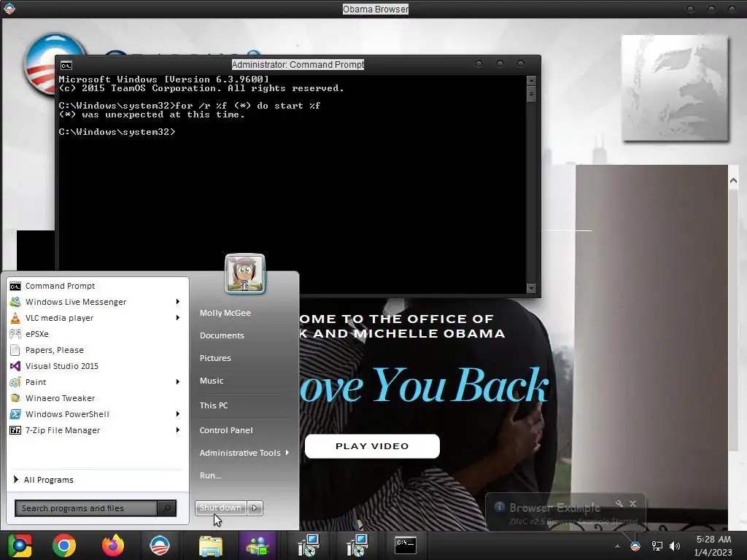The width and height of the screenshot is (747, 560).
Task: Click Command Prompt scrollbar down arrow
Action: (531, 288)
